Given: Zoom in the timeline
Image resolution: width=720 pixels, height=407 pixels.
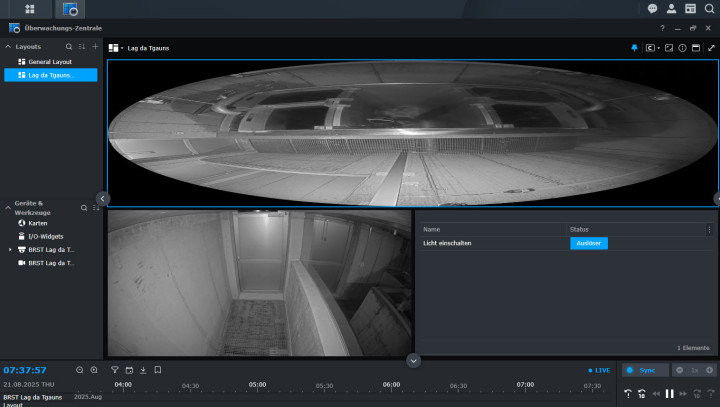Looking at the screenshot, I should 94,370.
